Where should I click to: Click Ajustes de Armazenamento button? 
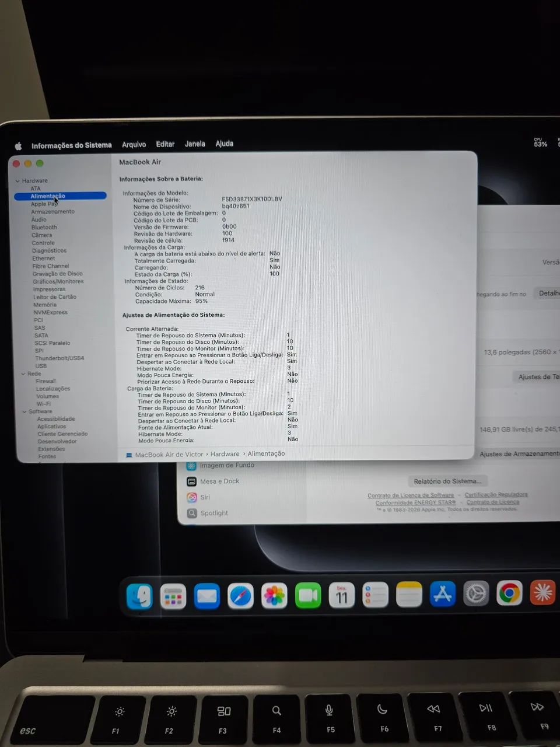pos(519,453)
